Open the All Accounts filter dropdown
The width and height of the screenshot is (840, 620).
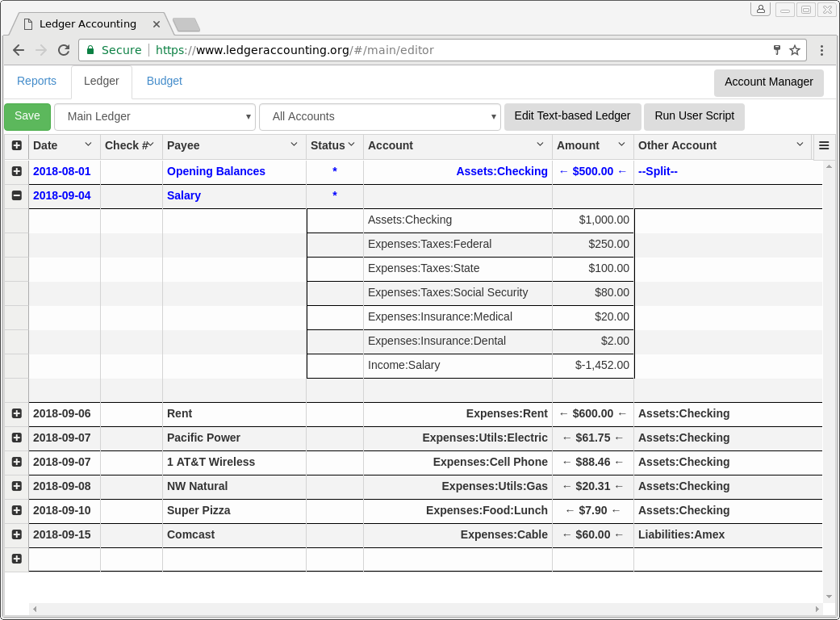tap(380, 117)
